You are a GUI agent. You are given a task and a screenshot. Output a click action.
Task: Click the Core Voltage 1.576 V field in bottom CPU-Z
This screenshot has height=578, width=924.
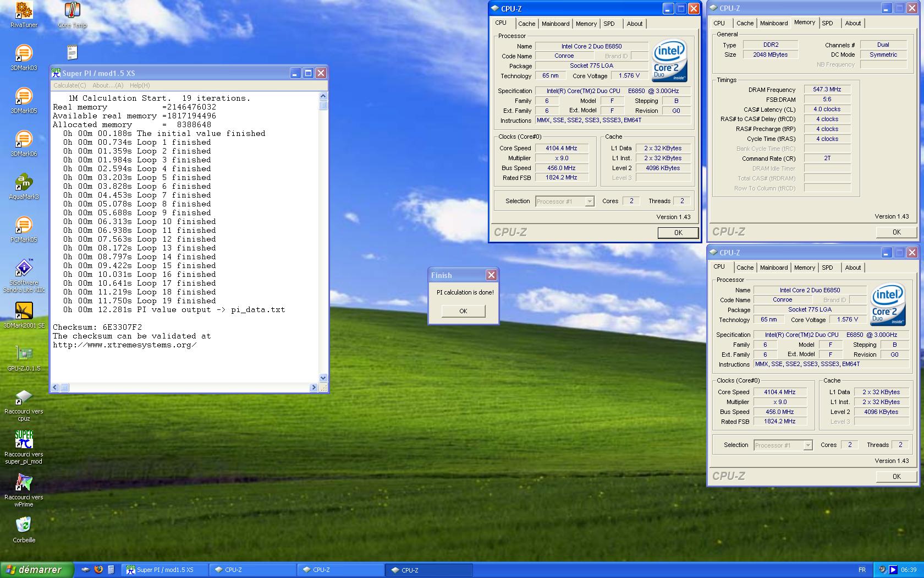(848, 319)
